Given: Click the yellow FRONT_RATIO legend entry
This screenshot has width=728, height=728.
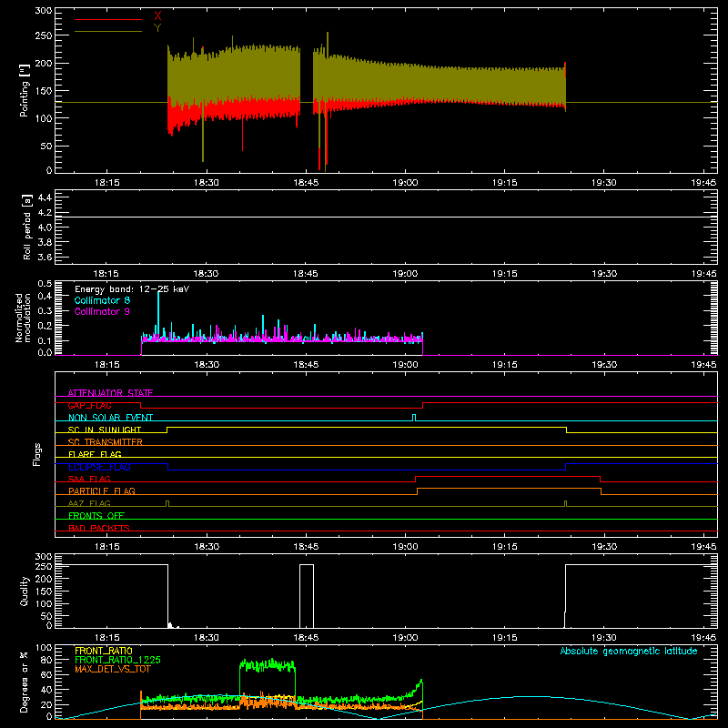Looking at the screenshot, I should [104, 651].
